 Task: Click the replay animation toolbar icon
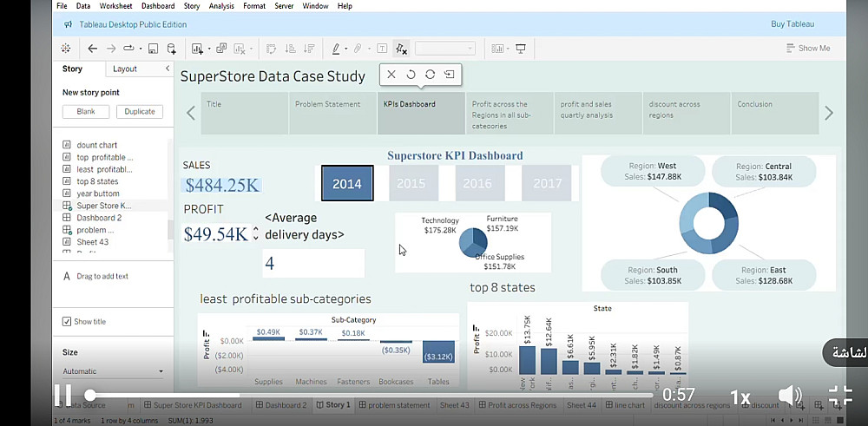pos(129,49)
